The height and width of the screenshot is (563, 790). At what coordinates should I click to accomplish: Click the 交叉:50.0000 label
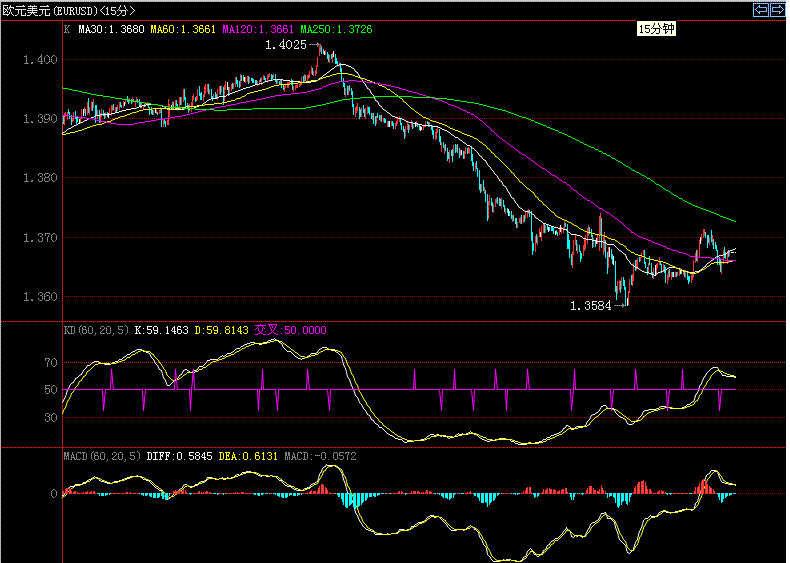coord(291,330)
